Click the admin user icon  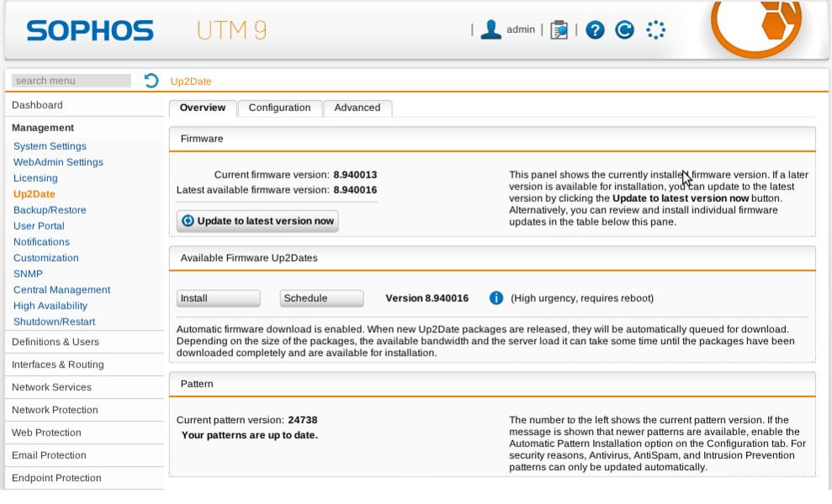tap(490, 29)
